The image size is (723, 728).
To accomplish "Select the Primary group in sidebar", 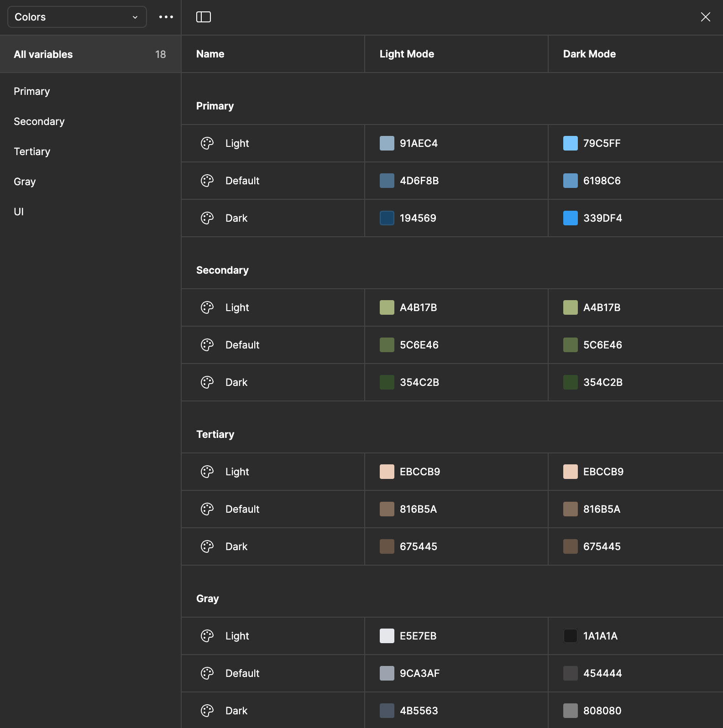I will (31, 91).
